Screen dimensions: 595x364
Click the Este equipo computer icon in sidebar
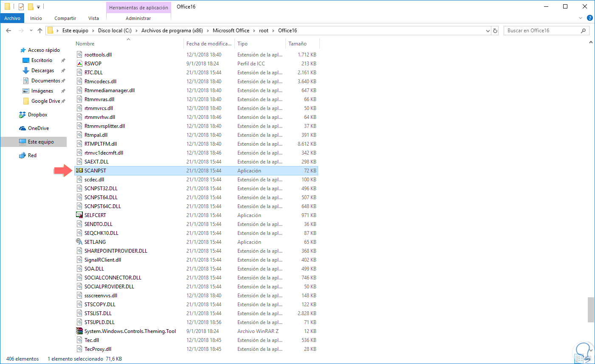(23, 142)
